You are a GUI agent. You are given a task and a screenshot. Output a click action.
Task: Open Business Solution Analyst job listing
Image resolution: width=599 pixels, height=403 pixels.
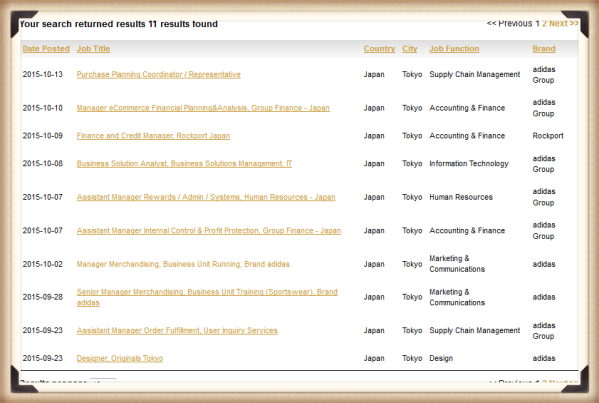[184, 164]
